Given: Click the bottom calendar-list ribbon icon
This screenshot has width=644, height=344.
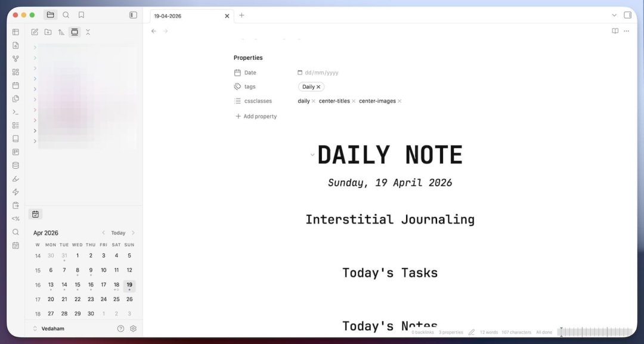Looking at the screenshot, I should (x=16, y=246).
